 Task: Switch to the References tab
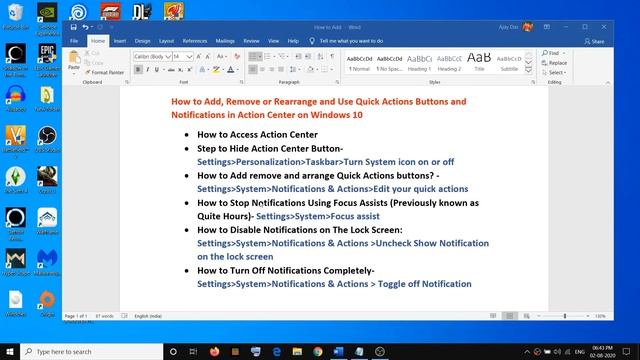click(x=195, y=41)
